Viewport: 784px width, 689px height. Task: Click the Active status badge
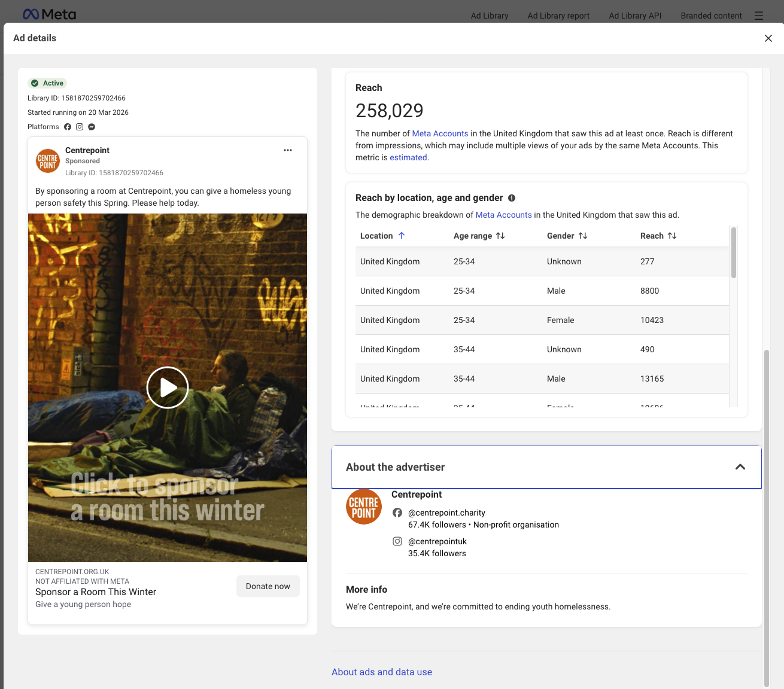(x=48, y=83)
